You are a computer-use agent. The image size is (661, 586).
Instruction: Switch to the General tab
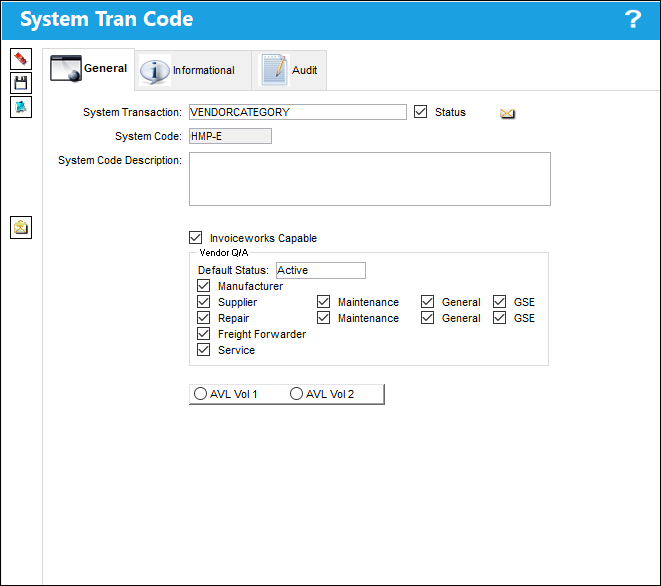[89, 68]
